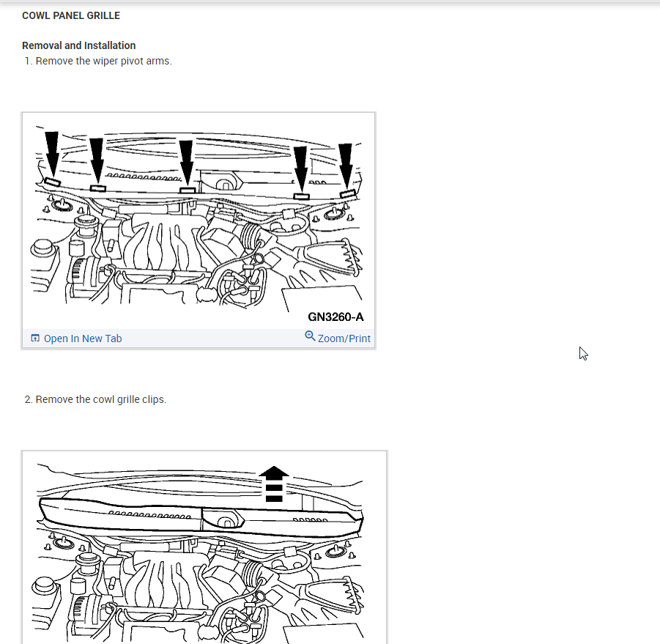Viewport: 660px width, 644px height.
Task: Click the leftmost black arrow in first diagram
Action: click(52, 154)
